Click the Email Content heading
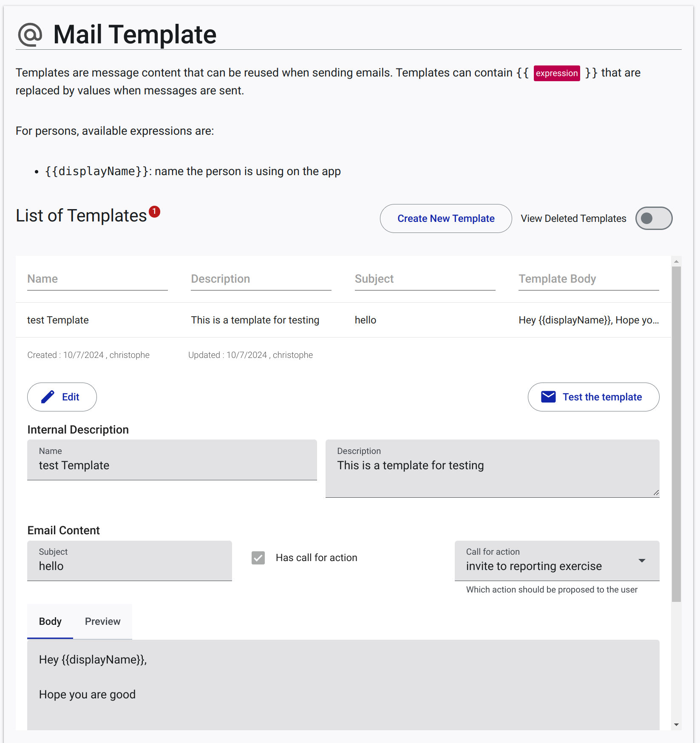This screenshot has height=743, width=700. [64, 530]
